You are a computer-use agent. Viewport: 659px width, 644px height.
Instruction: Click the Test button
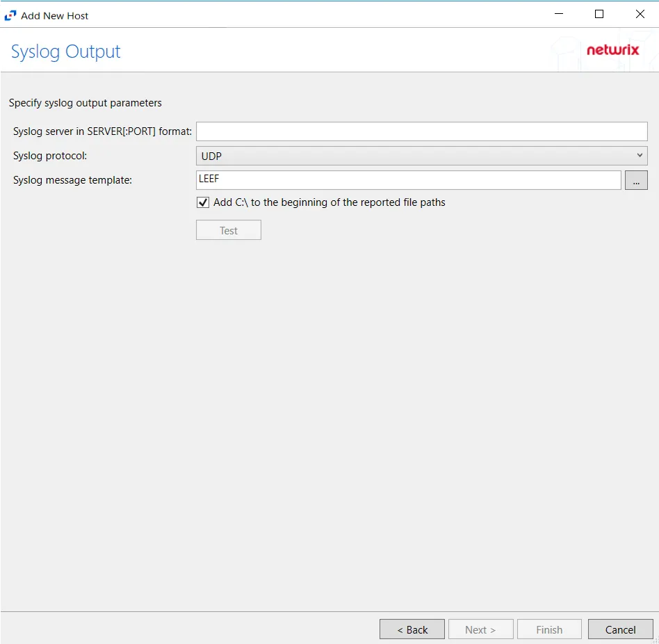[x=229, y=230]
